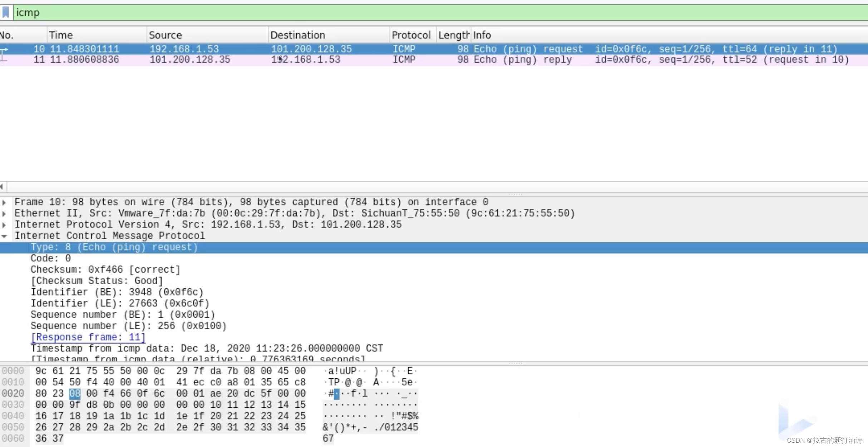868x447 pixels.
Task: Click hex offset 0010 row label
Action: tap(13, 383)
